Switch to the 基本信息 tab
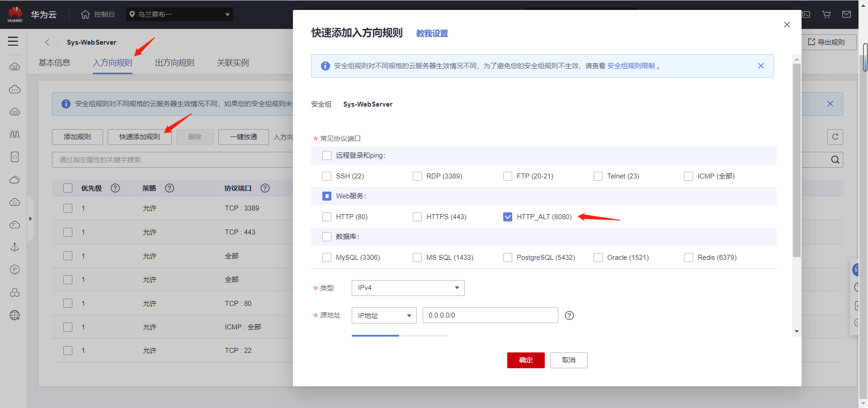Image resolution: width=868 pixels, height=408 pixels. pos(54,62)
